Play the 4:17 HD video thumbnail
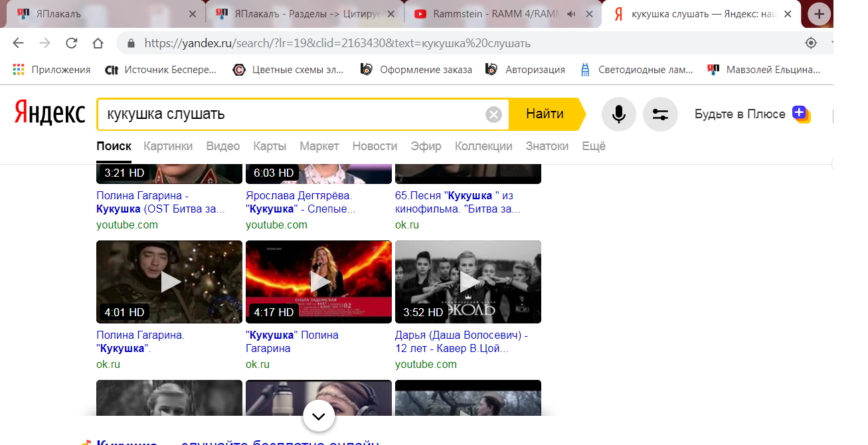The width and height of the screenshot is (868, 445). pos(319,282)
